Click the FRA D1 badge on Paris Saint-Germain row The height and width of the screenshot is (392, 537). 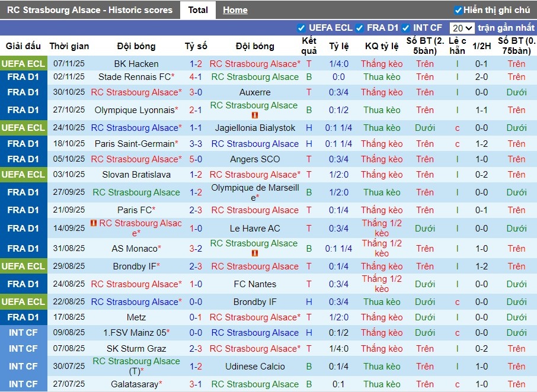coord(23,143)
